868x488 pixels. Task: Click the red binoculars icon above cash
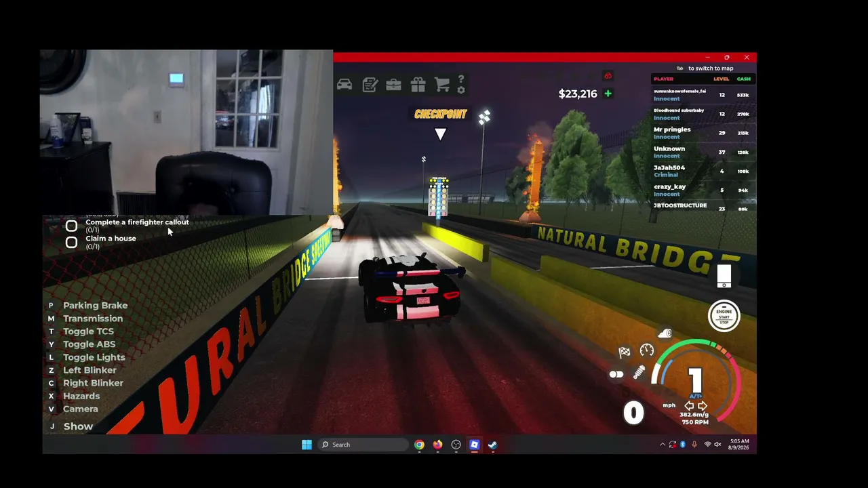(x=608, y=75)
